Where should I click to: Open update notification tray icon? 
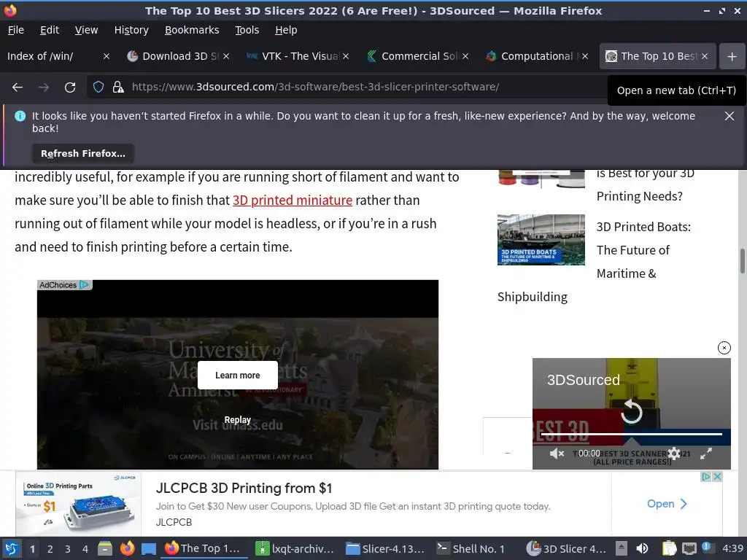[x=707, y=547]
